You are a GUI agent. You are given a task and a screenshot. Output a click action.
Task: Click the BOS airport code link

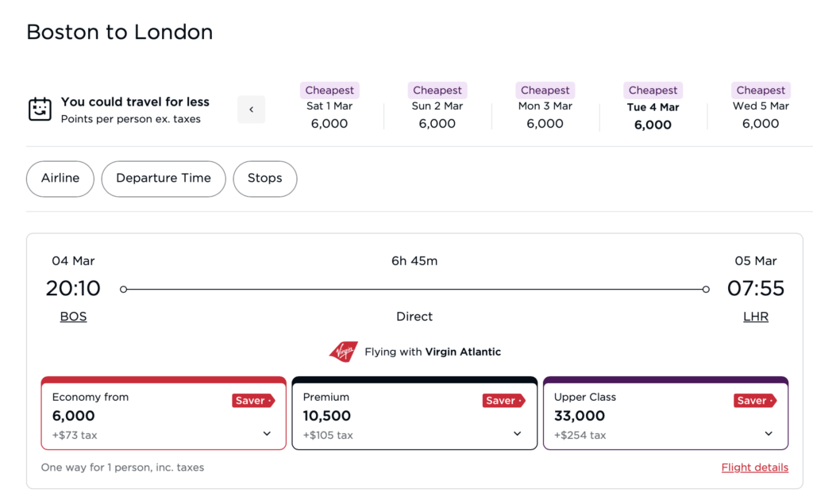[73, 317]
